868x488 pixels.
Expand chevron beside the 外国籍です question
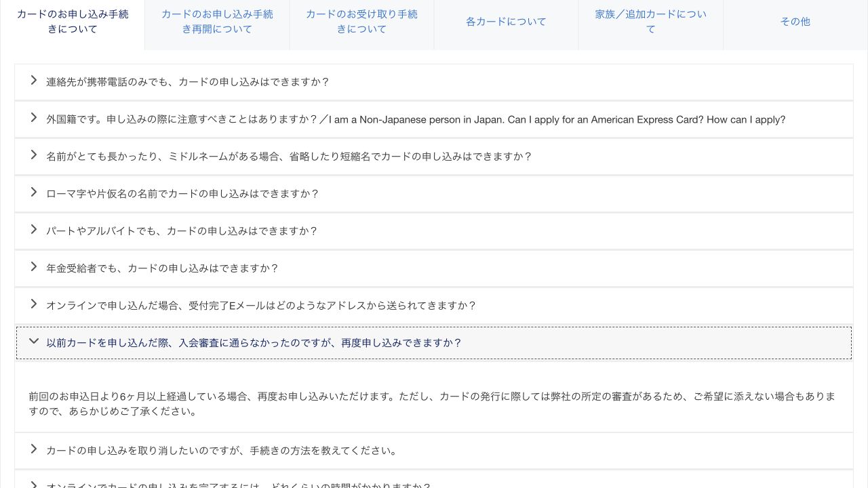33,118
